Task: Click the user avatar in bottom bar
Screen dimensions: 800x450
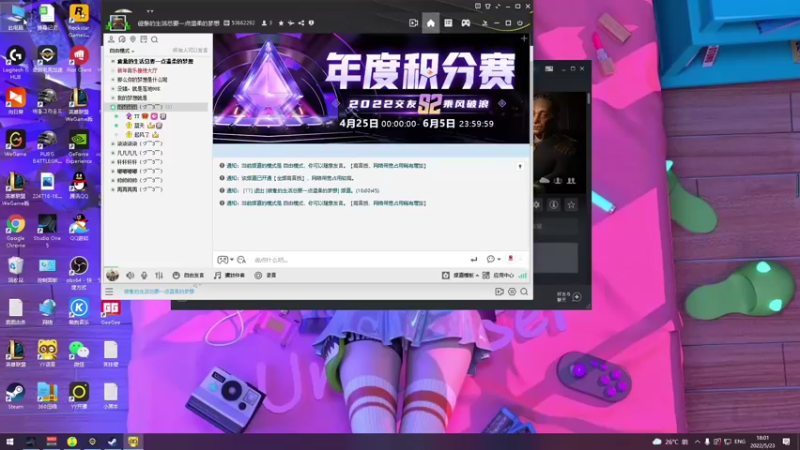Action: (x=112, y=276)
